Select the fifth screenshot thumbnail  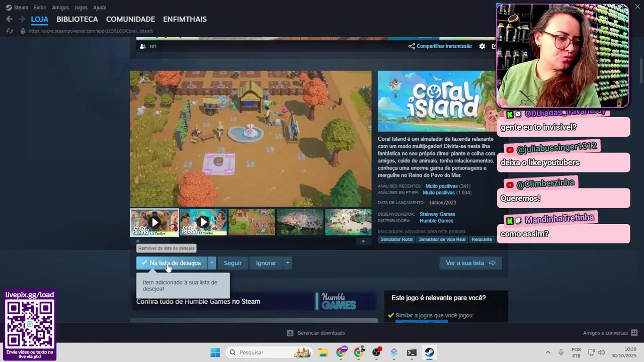coord(348,222)
